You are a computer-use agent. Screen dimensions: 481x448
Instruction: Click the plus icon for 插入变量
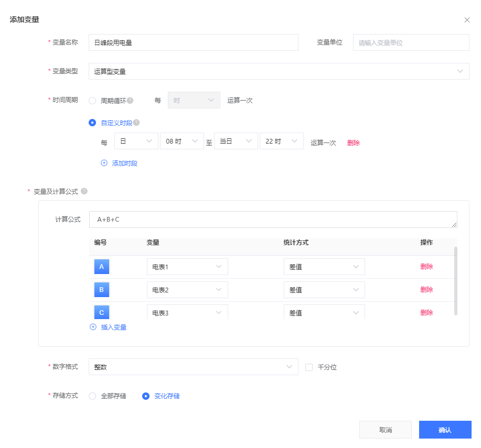pyautogui.click(x=93, y=327)
